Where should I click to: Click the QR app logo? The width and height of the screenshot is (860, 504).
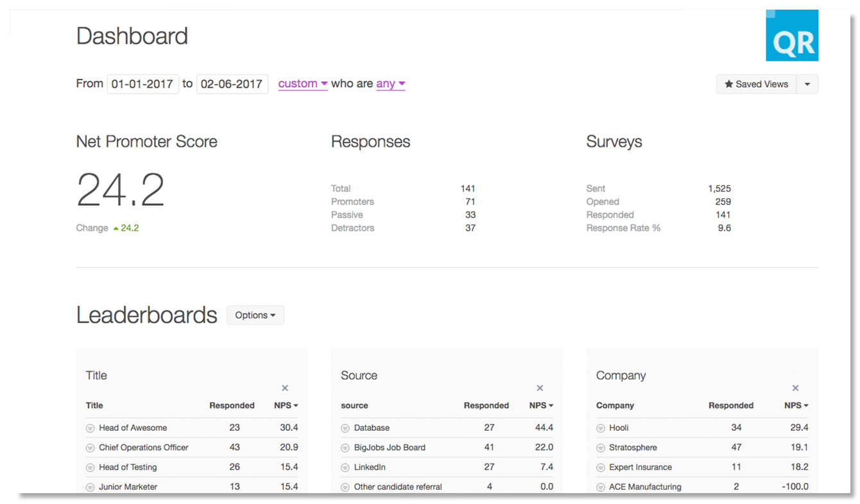pos(792,35)
